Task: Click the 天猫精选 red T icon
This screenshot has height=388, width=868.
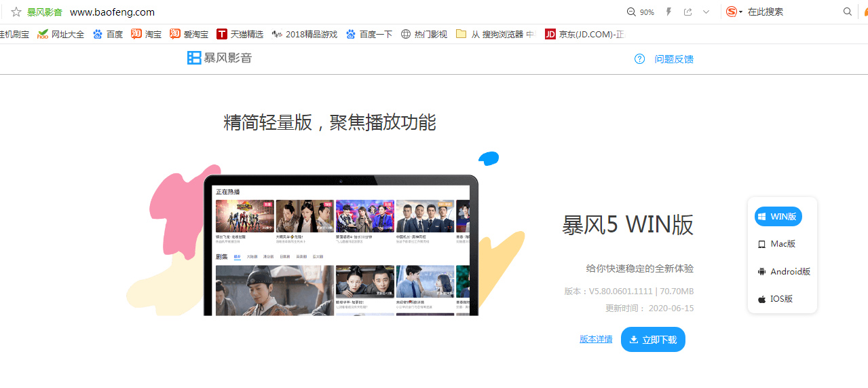Action: click(222, 34)
